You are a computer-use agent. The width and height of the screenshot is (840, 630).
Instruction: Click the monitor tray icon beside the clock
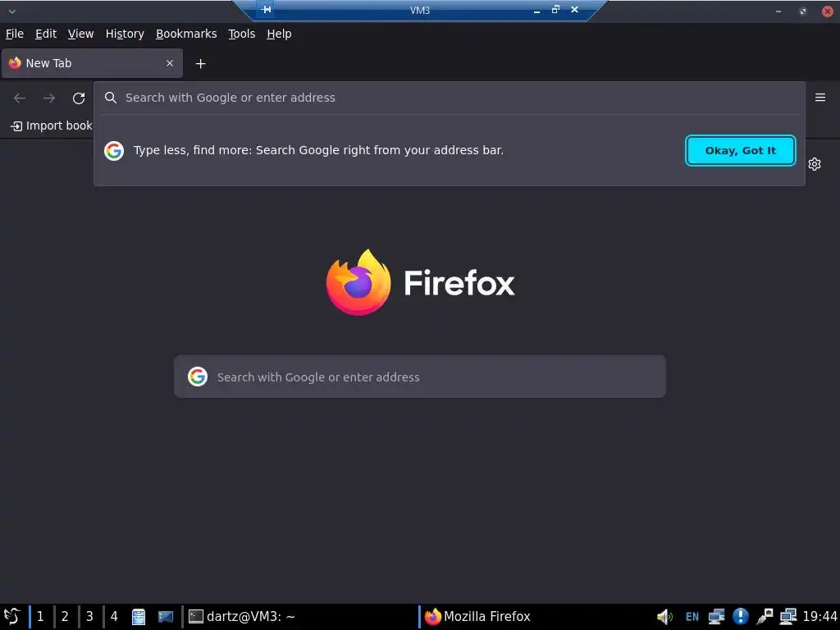pos(788,617)
